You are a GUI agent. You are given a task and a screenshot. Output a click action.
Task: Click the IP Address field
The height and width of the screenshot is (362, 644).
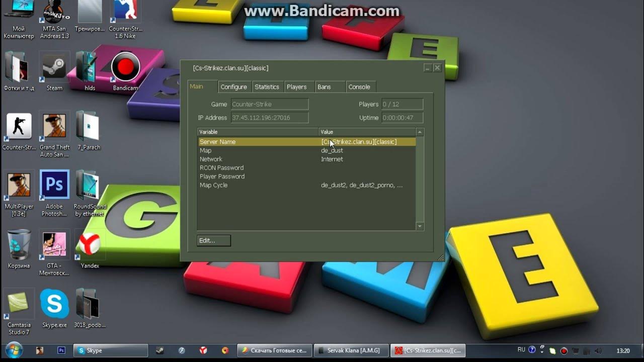270,118
